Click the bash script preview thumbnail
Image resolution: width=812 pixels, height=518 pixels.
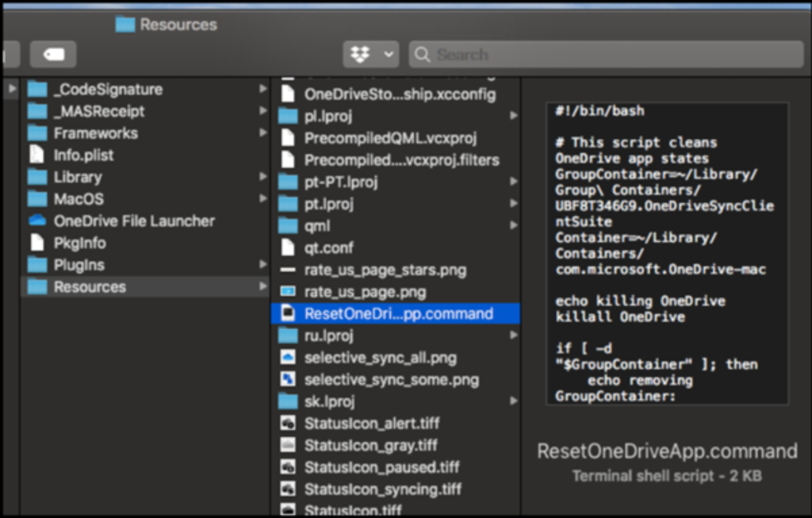[x=667, y=254]
